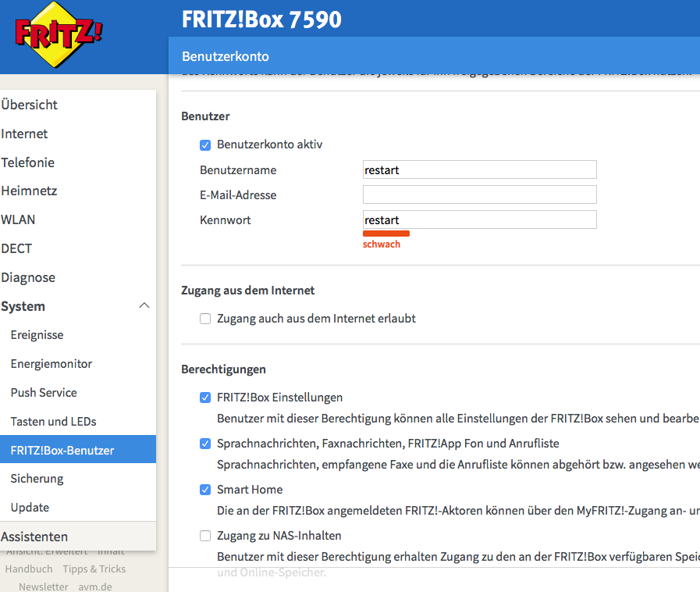Uncheck Sprachnachrichten, Faxnachrichten permission checkbox
Screen dimensions: 700x592
pyautogui.click(x=205, y=444)
